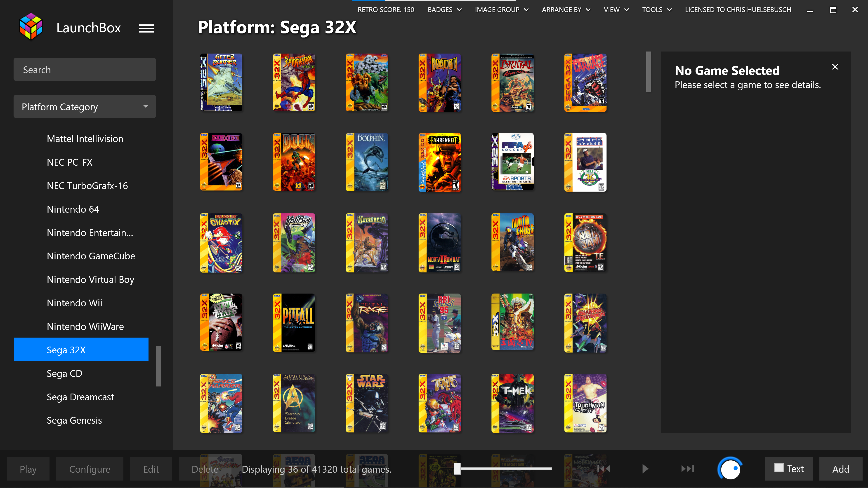The height and width of the screenshot is (488, 868).
Task: Select Kolibri box art
Action: coord(294,242)
